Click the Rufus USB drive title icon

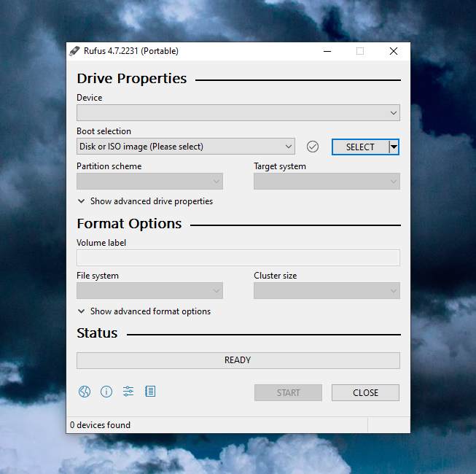click(x=74, y=51)
